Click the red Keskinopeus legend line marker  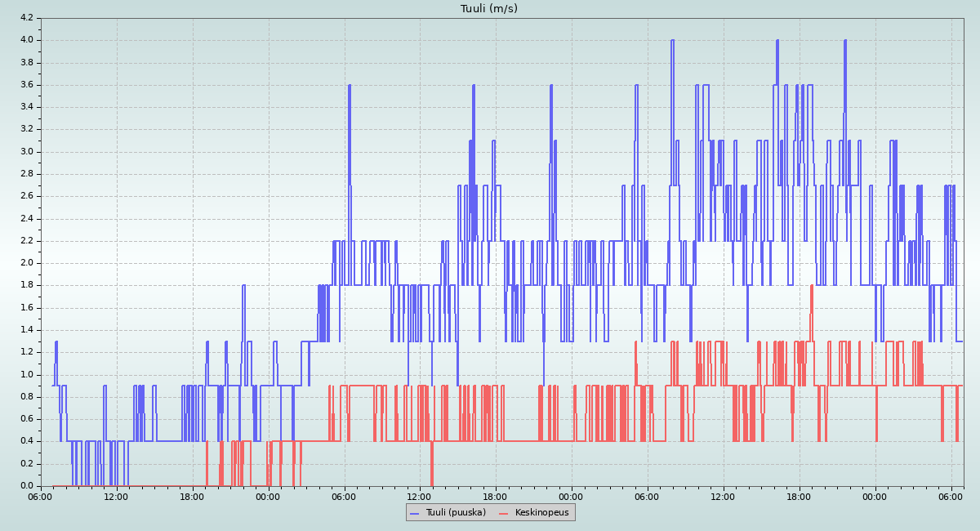(x=504, y=512)
